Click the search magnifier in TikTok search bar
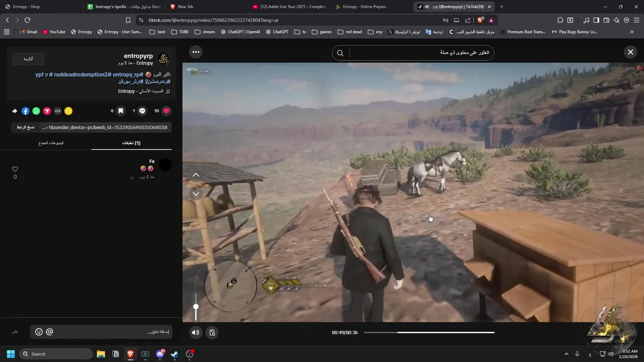644x362 pixels. tap(340, 53)
